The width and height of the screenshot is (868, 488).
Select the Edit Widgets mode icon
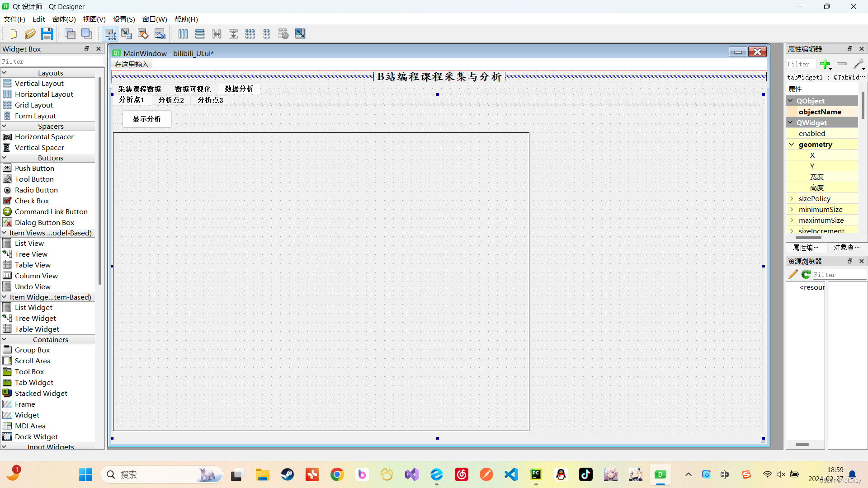tap(110, 34)
